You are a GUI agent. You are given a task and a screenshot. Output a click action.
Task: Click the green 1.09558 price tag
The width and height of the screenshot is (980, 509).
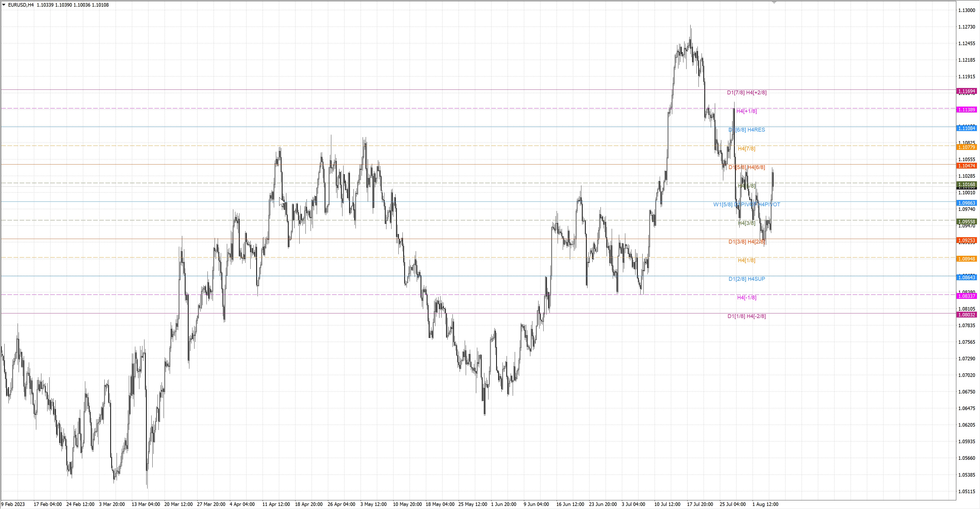click(x=966, y=222)
